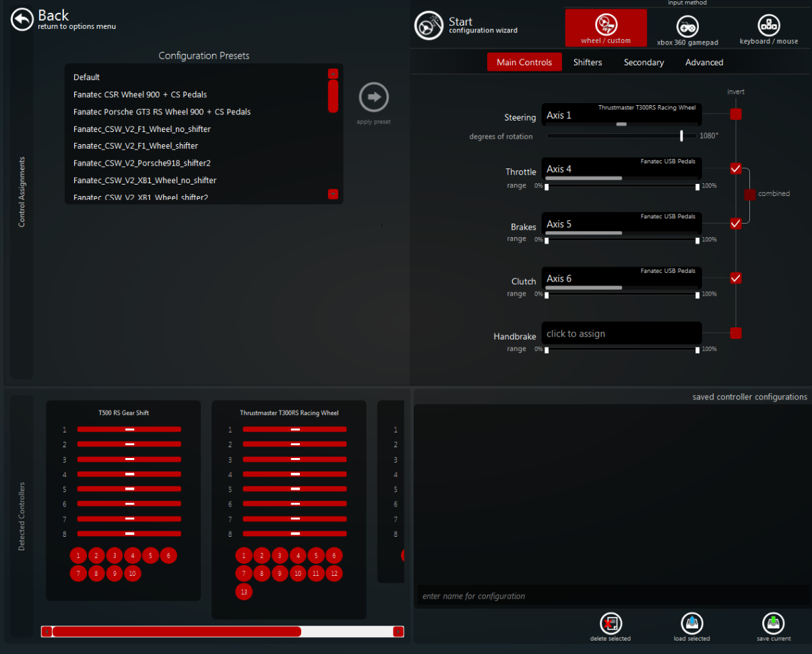The image size is (812, 654).
Task: Click the degrees of rotation slider handle
Action: coord(682,135)
